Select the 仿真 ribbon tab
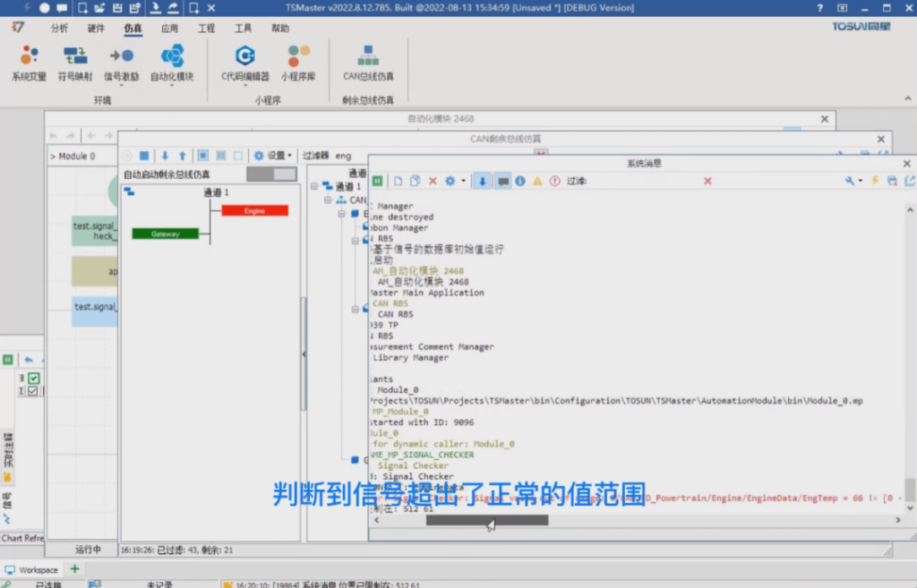Image resolution: width=917 pixels, height=588 pixels. (x=133, y=28)
